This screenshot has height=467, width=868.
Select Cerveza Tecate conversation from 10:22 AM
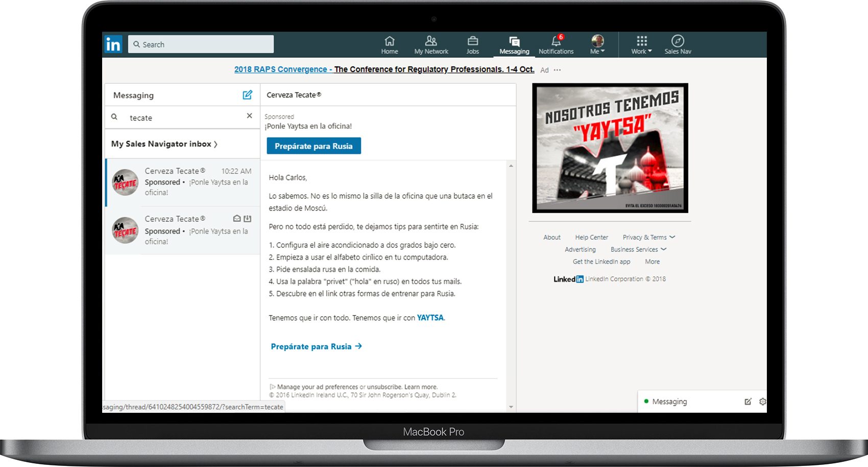tap(182, 182)
